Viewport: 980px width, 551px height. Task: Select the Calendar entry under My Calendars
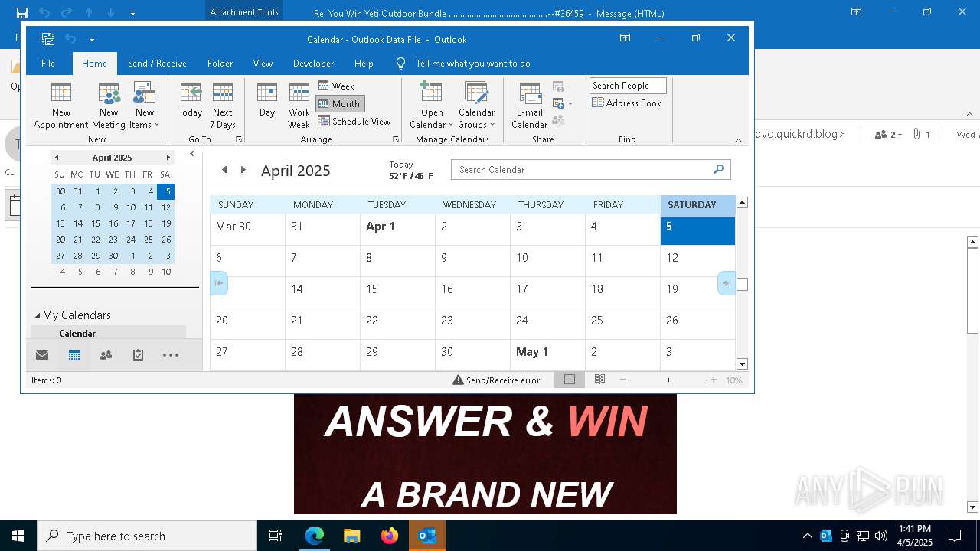(x=108, y=333)
